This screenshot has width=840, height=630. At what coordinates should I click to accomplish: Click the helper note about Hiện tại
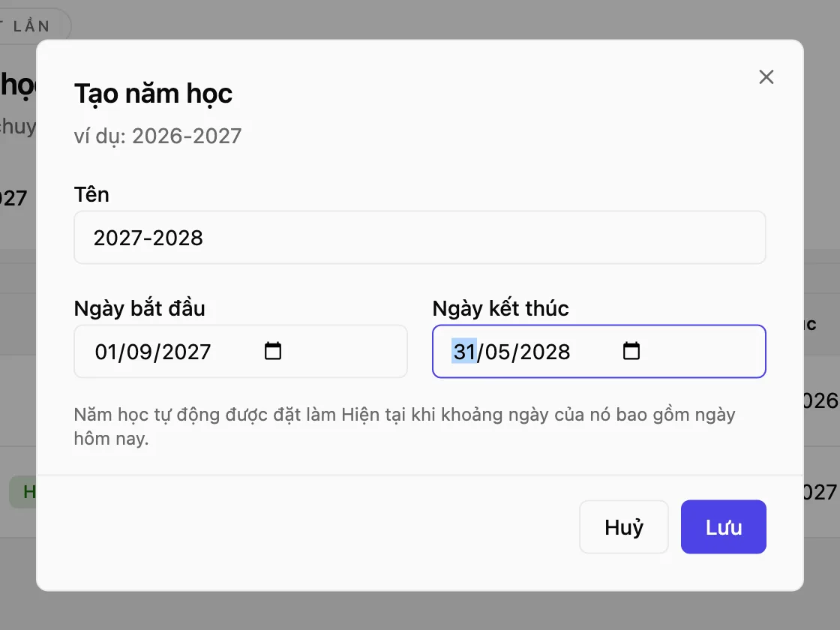(404, 427)
